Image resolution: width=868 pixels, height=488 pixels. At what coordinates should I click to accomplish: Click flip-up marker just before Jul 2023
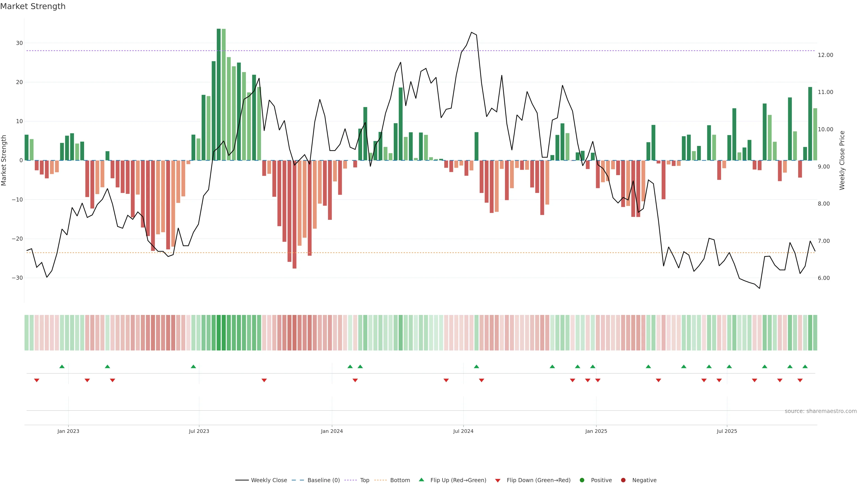193,366
